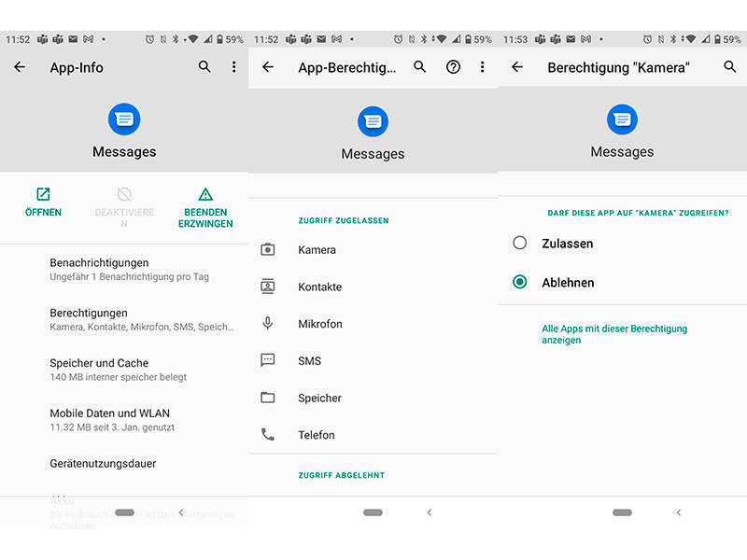Image resolution: width=747 pixels, height=560 pixels.
Task: Open the overflow menu on App-Info screen
Action: click(x=234, y=66)
